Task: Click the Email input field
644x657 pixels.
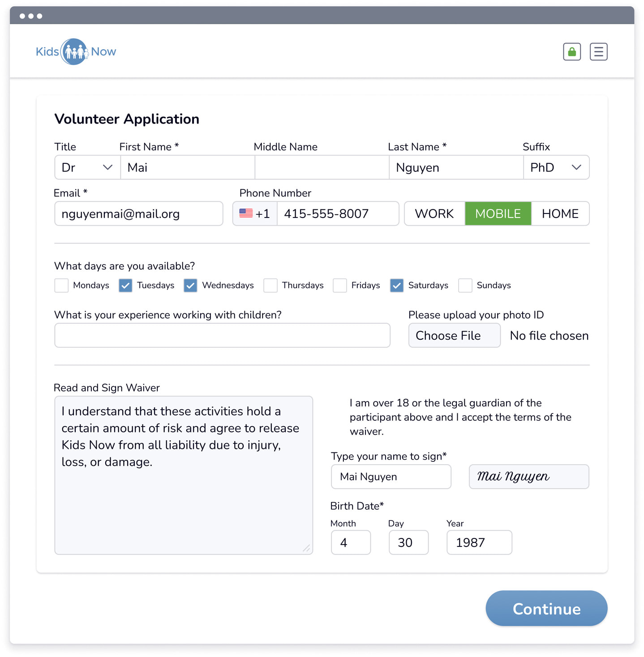Action: click(139, 213)
